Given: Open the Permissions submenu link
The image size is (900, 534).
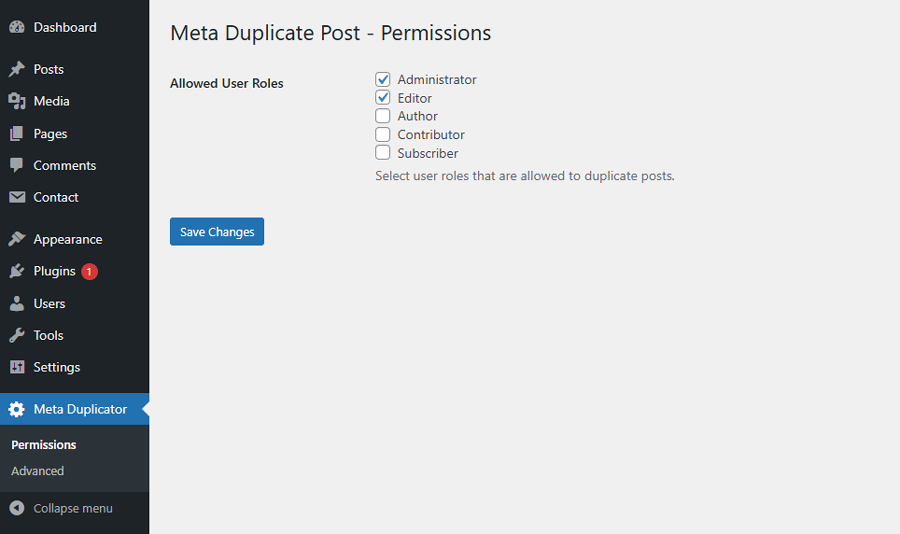Looking at the screenshot, I should 44,444.
